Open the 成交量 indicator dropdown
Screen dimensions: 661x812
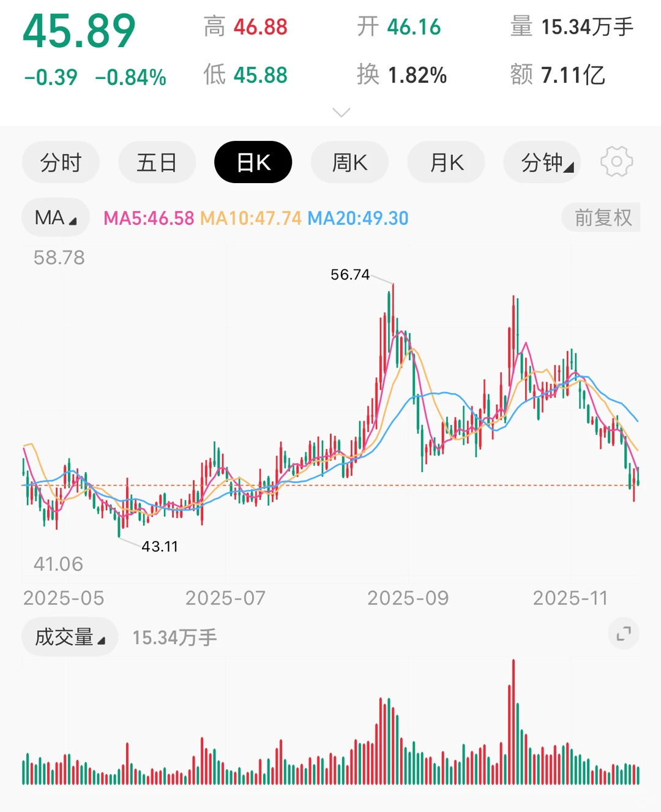[x=69, y=636]
